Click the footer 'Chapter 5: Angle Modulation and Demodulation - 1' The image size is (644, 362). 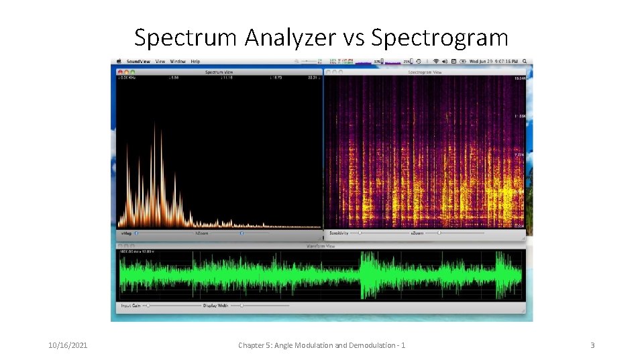[x=321, y=345]
